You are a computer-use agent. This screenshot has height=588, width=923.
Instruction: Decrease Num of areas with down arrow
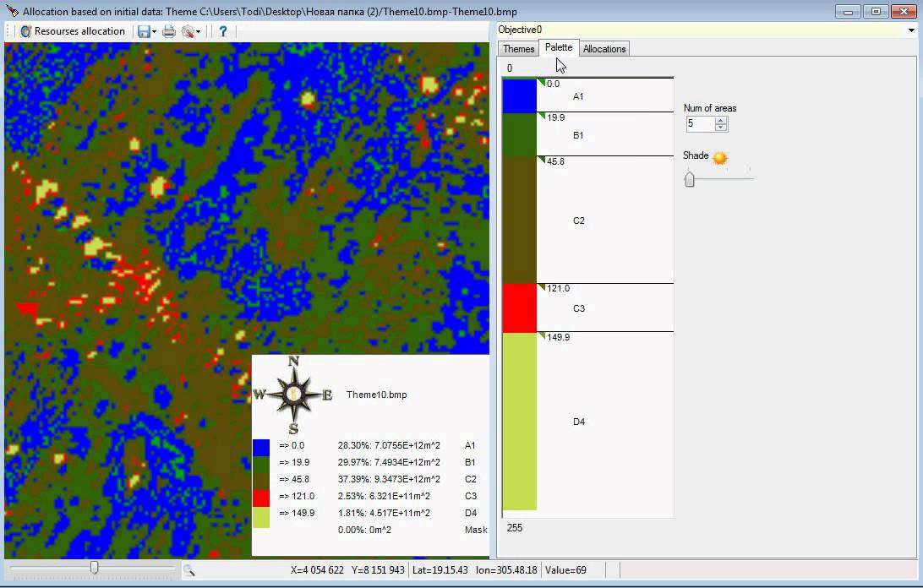(721, 127)
